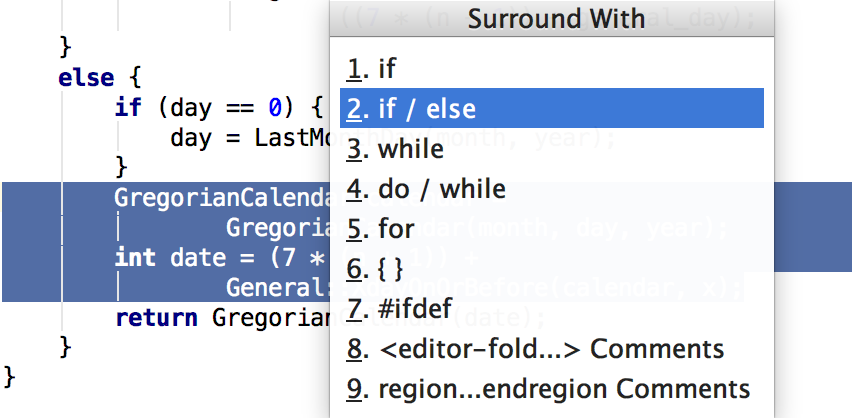The width and height of the screenshot is (852, 418).
Task: Click the opening brace after "else"
Action: [135, 77]
